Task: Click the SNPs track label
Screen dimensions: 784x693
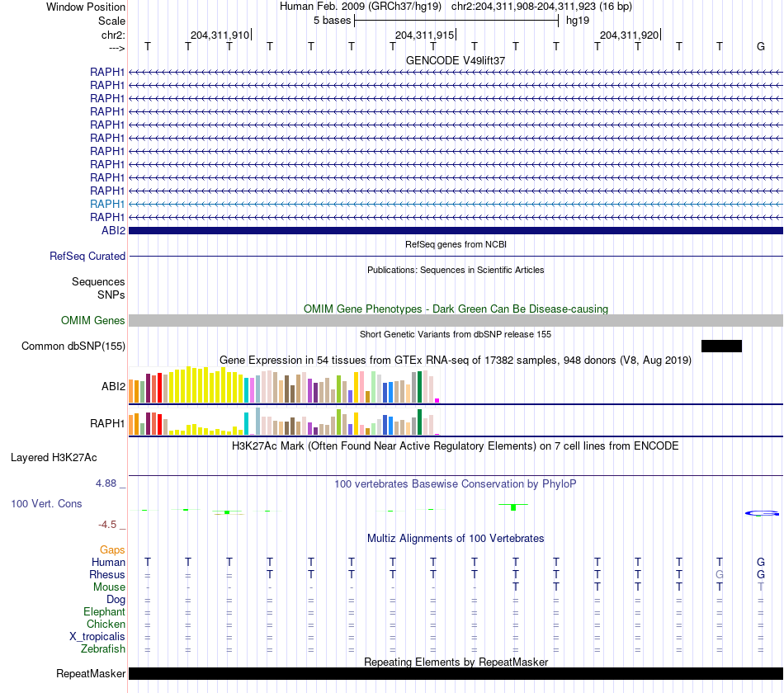Action: click(111, 295)
